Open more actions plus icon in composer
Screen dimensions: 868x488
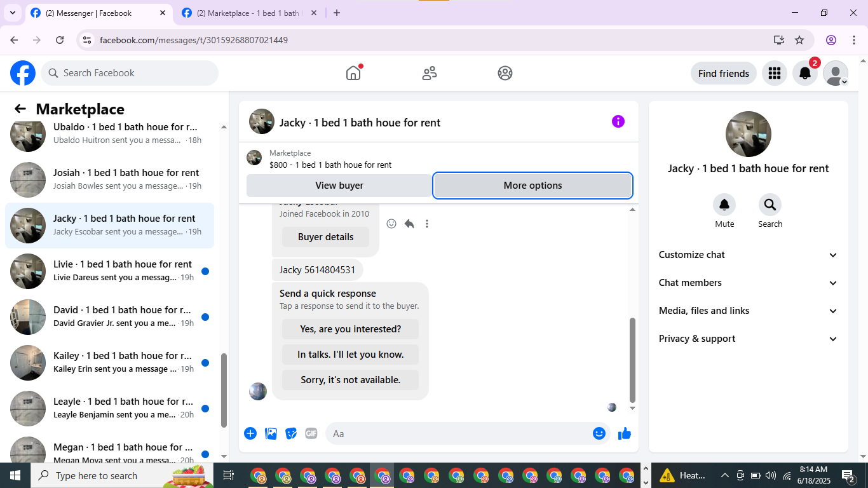[250, 433]
